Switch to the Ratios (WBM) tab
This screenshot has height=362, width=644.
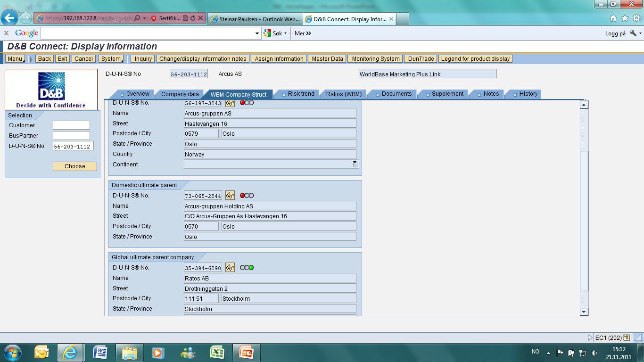pyautogui.click(x=344, y=94)
